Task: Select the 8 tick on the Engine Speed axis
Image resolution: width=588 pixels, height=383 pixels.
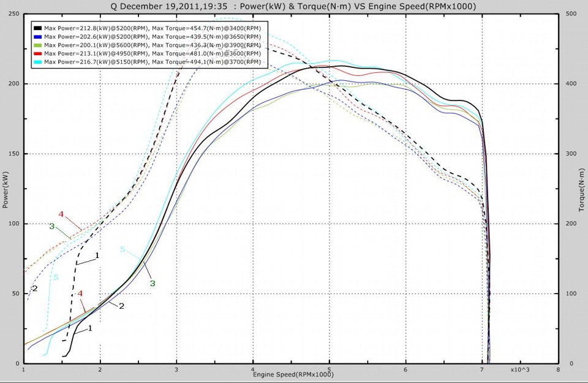Action: pyautogui.click(x=558, y=370)
